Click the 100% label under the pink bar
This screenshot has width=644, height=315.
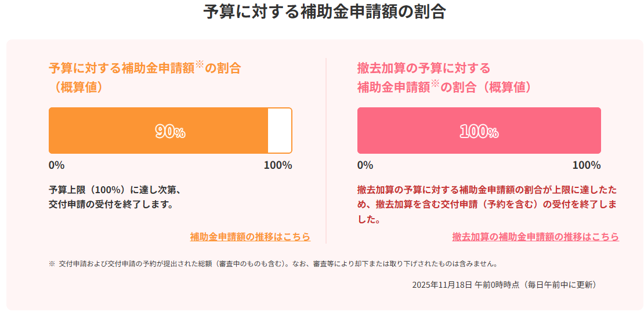click(587, 165)
